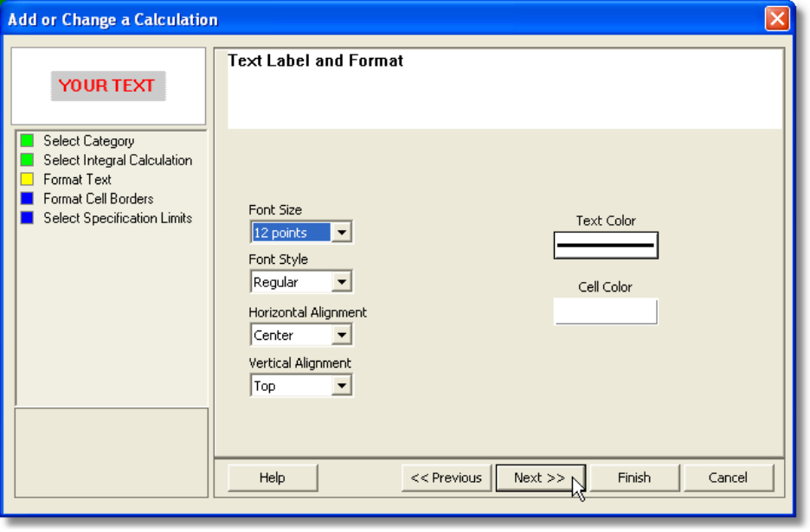The width and height of the screenshot is (810, 532).
Task: Go to the Select Category step
Action: tap(89, 141)
